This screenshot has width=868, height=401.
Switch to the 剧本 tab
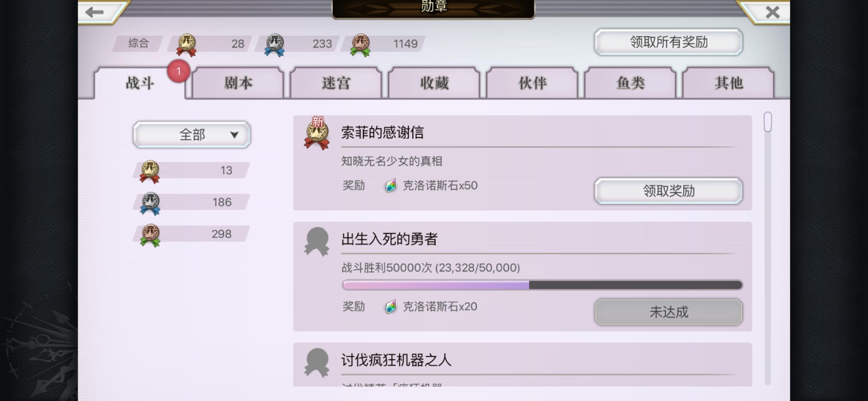pyautogui.click(x=238, y=83)
